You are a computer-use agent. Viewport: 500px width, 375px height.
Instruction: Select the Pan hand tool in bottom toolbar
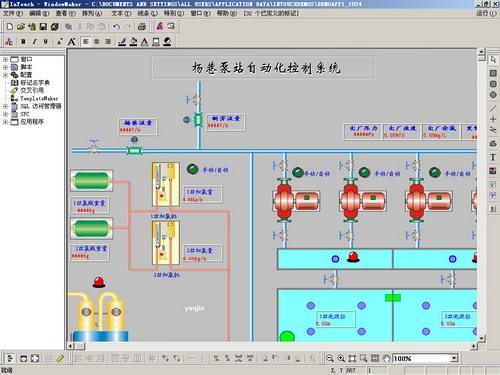[x=386, y=358]
